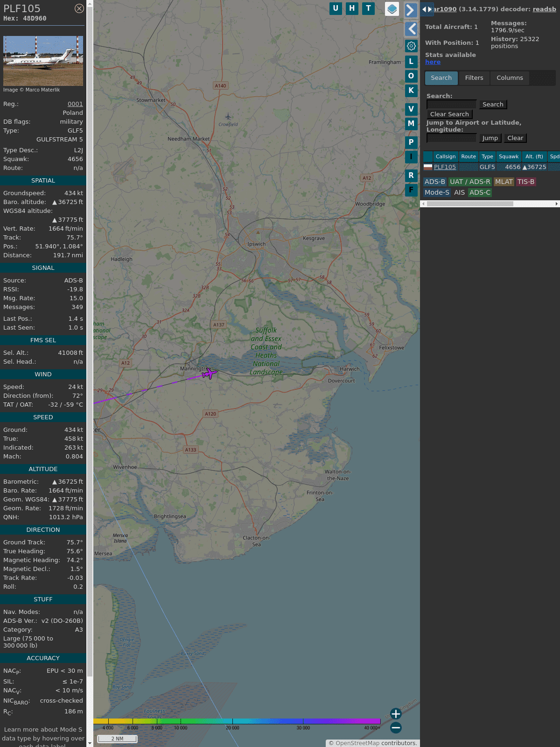
Task: Toggle the R map button
Action: [411, 175]
